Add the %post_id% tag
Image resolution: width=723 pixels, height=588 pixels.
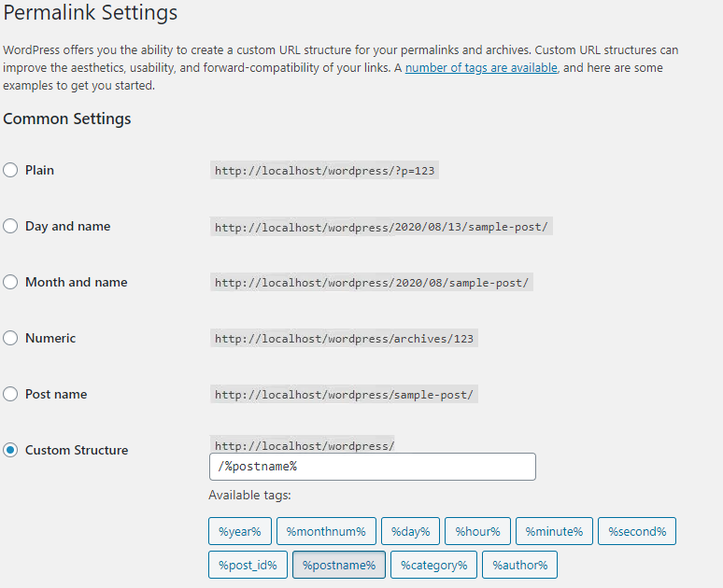click(248, 565)
